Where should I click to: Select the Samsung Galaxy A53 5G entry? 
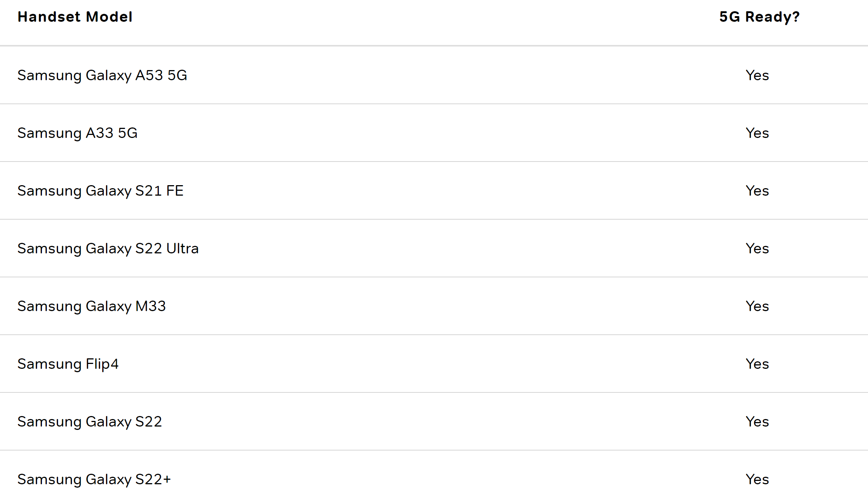click(x=102, y=75)
